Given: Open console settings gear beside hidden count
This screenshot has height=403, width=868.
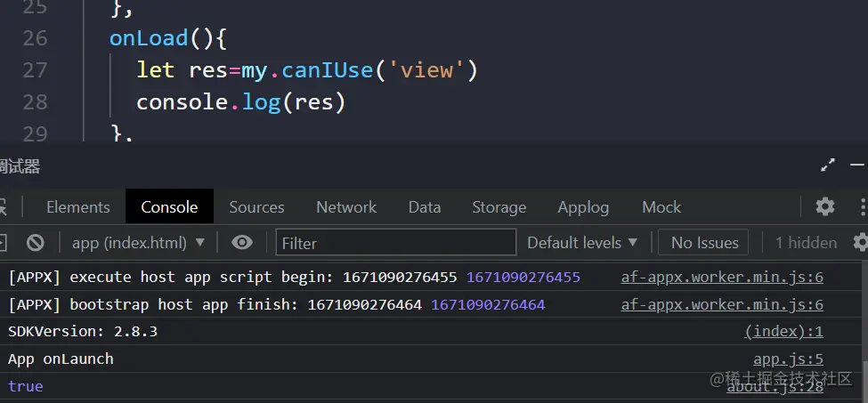Looking at the screenshot, I should 860,242.
